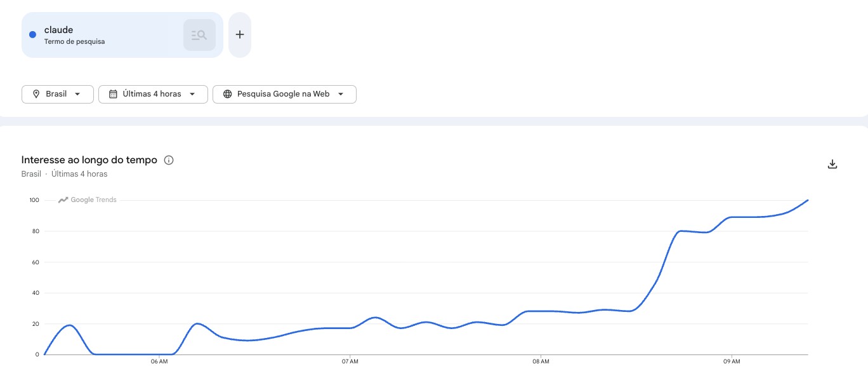Screen dimensions: 868x378
Task: Click the chart line's peak at value 100
Action: point(807,200)
